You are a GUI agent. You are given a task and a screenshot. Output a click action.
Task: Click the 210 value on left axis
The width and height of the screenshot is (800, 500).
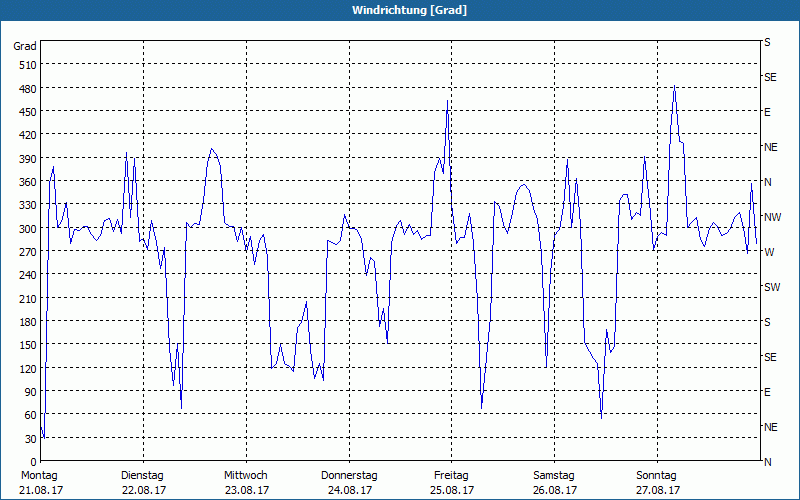28,298
